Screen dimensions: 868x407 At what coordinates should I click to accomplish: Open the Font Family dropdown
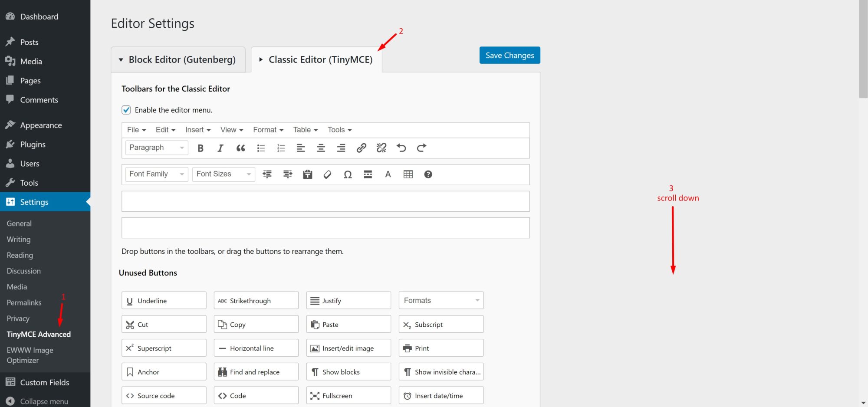point(157,174)
